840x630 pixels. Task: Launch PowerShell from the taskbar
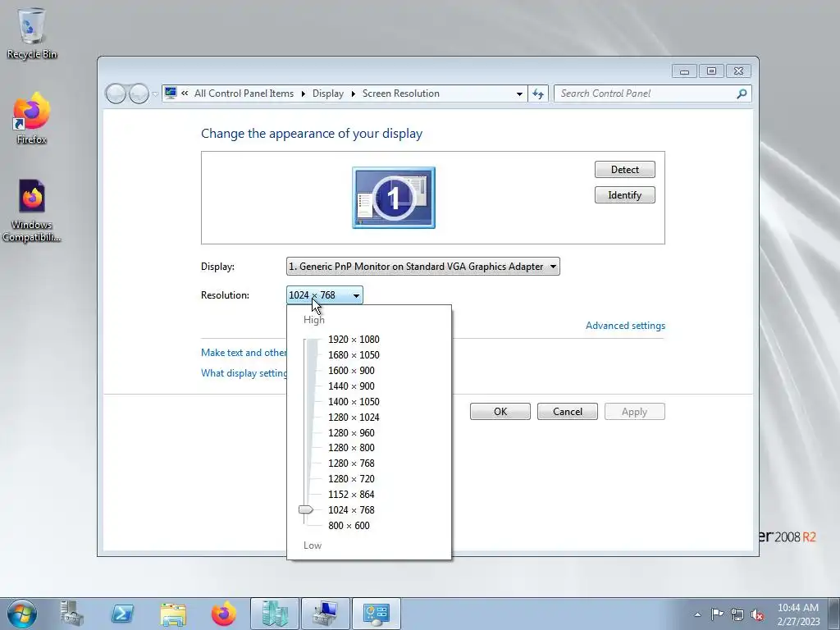[122, 614]
